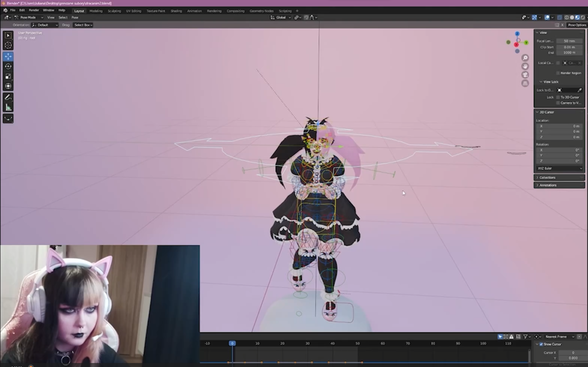Expand the Collections panel

click(x=547, y=178)
